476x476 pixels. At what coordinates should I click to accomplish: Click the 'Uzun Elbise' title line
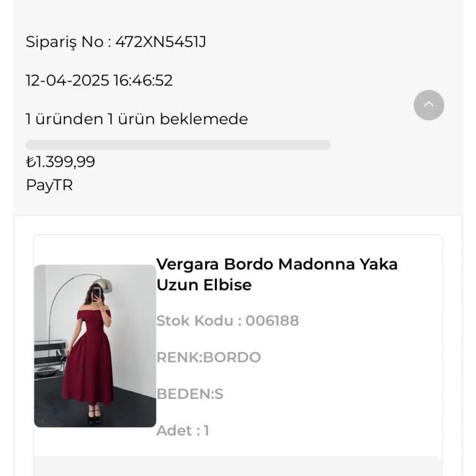tap(204, 285)
